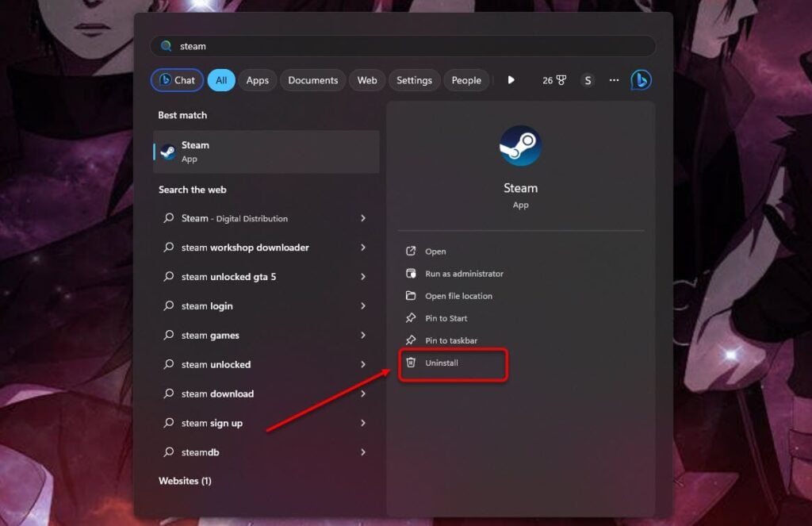
Task: Click the pin icon for Pin to taskbar
Action: (x=411, y=340)
